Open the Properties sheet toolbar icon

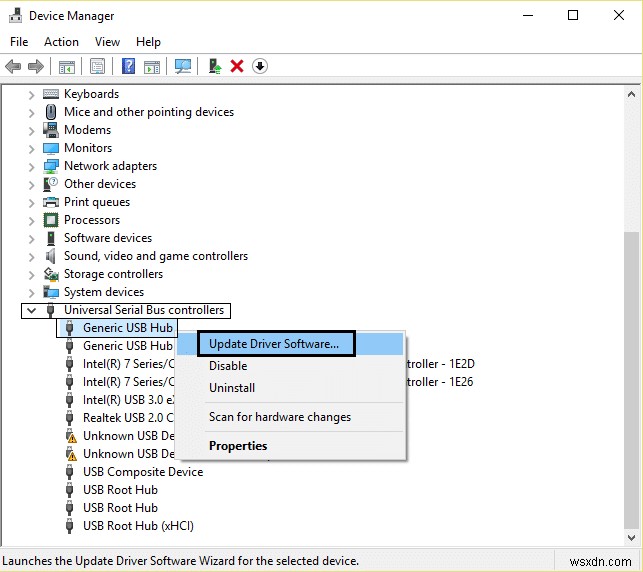pos(98,66)
